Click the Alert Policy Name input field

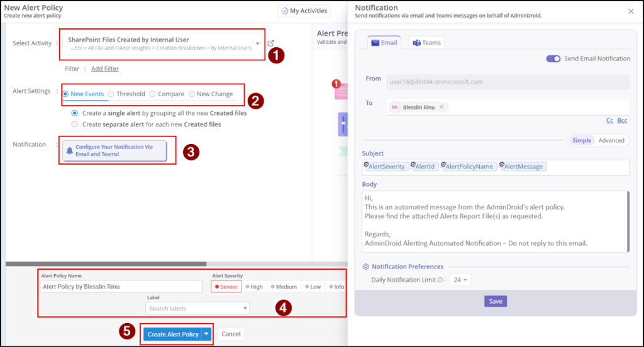pos(121,287)
